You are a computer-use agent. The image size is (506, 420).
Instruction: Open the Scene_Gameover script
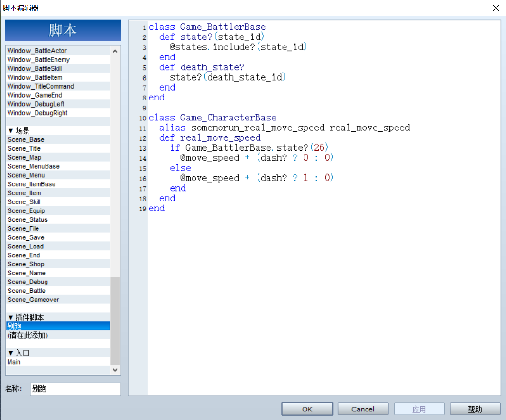(x=58, y=300)
